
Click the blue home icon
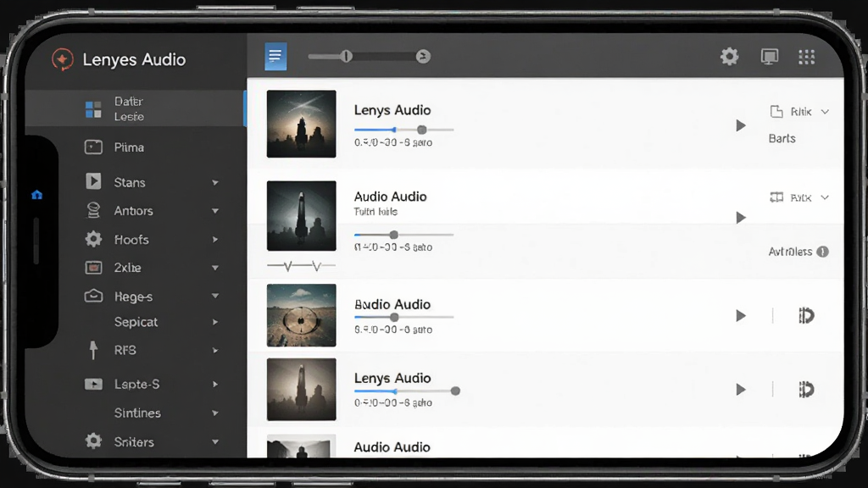pyautogui.click(x=36, y=195)
